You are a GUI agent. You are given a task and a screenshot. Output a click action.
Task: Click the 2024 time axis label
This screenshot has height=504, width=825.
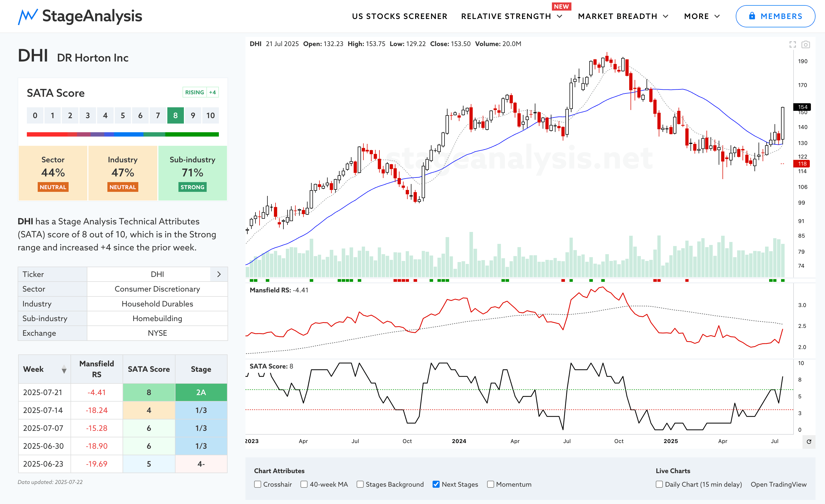(459, 441)
